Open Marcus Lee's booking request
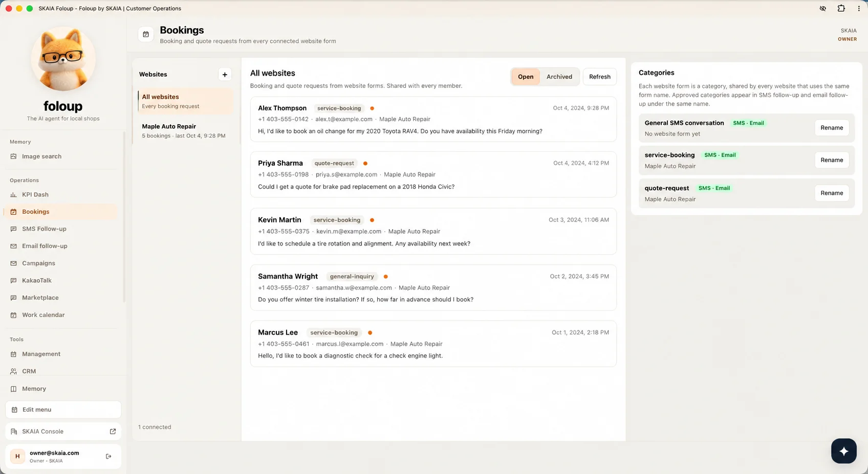The image size is (868, 474). click(433, 344)
